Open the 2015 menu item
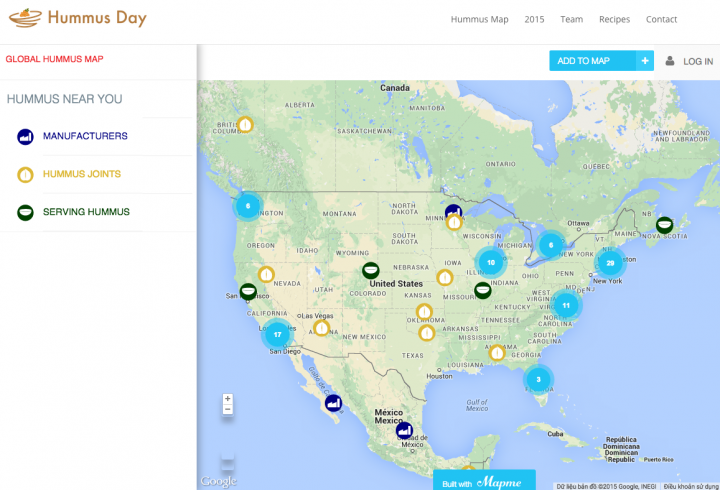The image size is (720, 490). (x=534, y=19)
